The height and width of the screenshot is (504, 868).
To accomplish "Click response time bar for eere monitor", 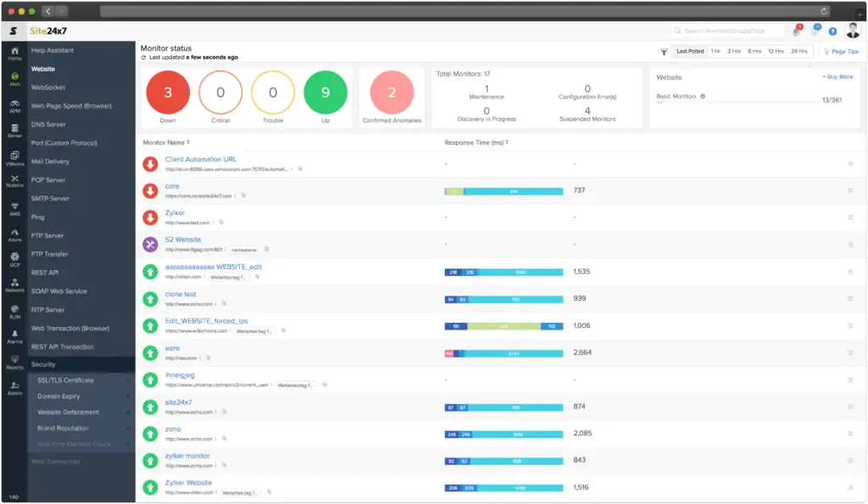I will 504,353.
